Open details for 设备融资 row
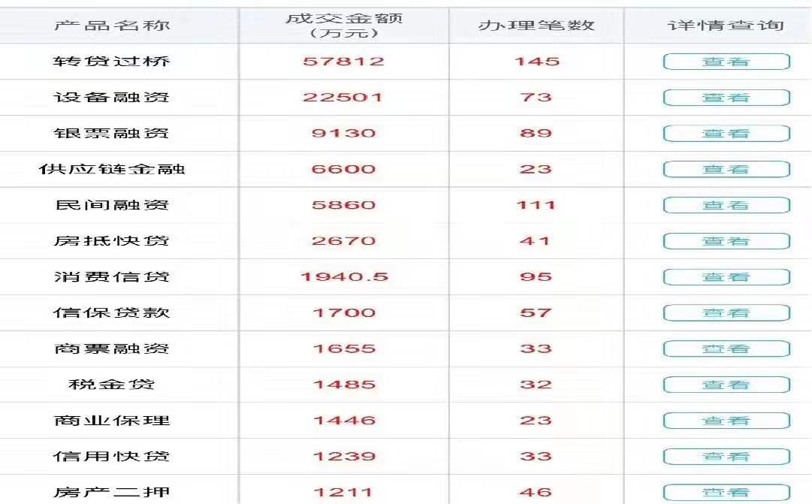This screenshot has height=504, width=812. [x=726, y=98]
